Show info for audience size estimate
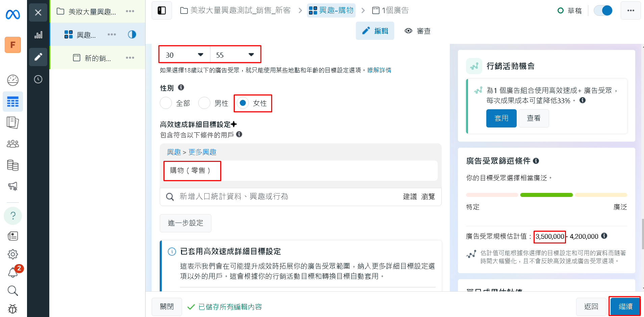 coord(604,236)
